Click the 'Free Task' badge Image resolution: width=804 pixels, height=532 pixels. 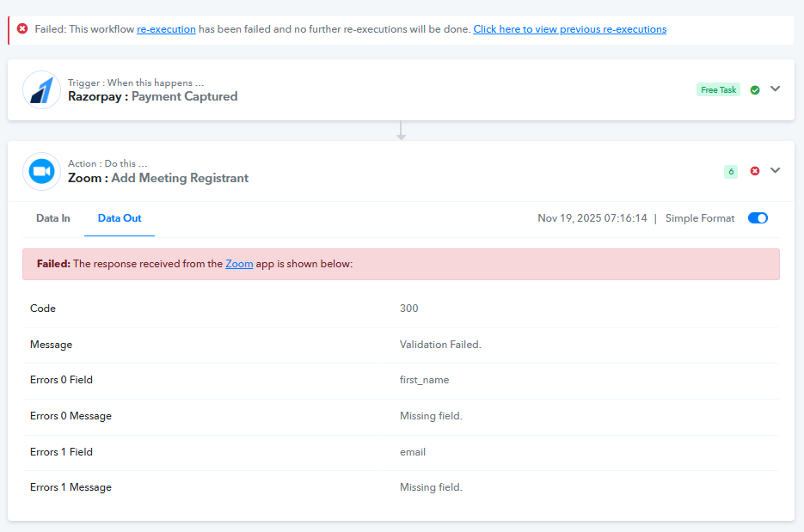718,89
